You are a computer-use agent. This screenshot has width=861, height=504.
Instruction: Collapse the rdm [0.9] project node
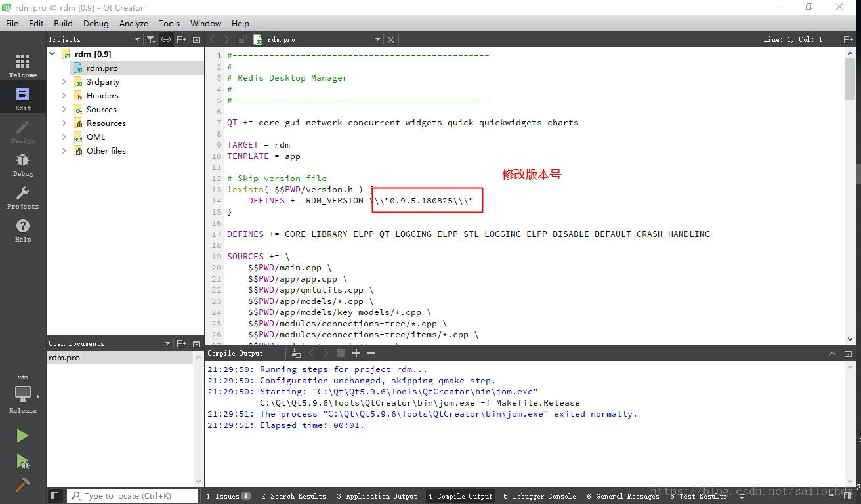52,54
